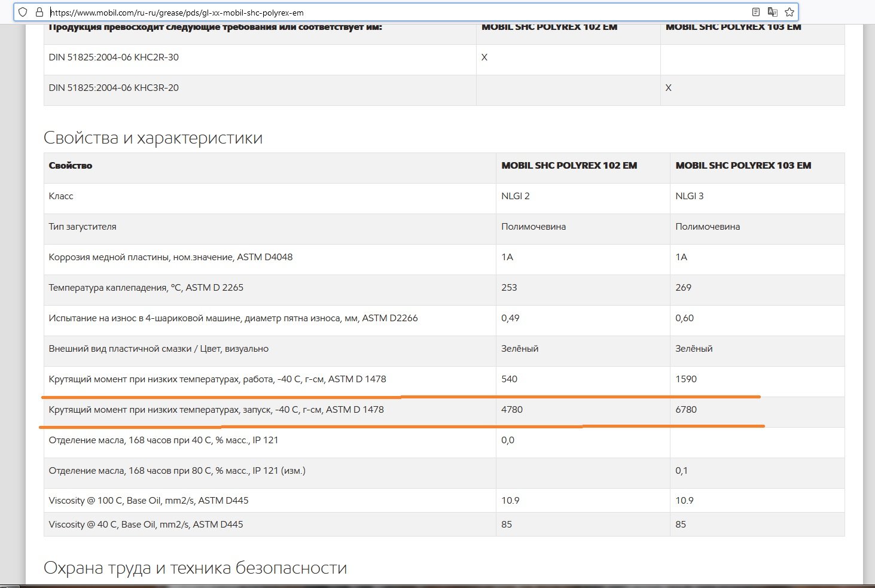Viewport: 875px width, 588px height.
Task: Click '1A' value in the 103 EM column
Action: pos(681,257)
